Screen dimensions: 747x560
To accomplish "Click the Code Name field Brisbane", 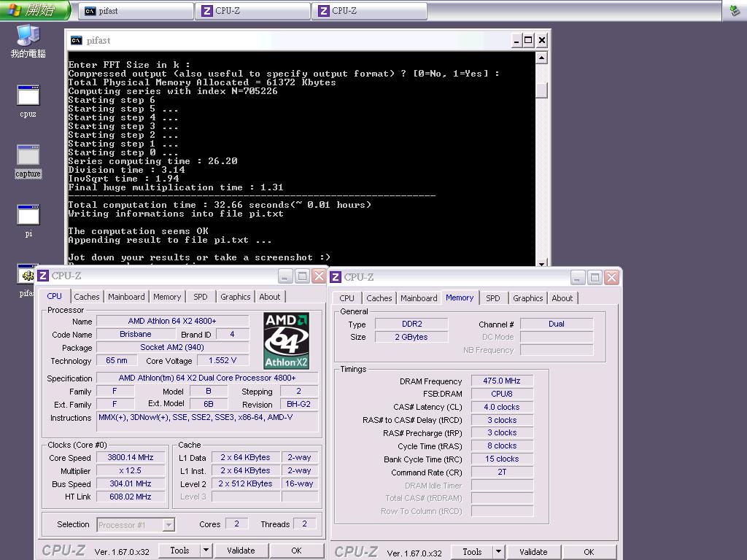I will coord(136,334).
